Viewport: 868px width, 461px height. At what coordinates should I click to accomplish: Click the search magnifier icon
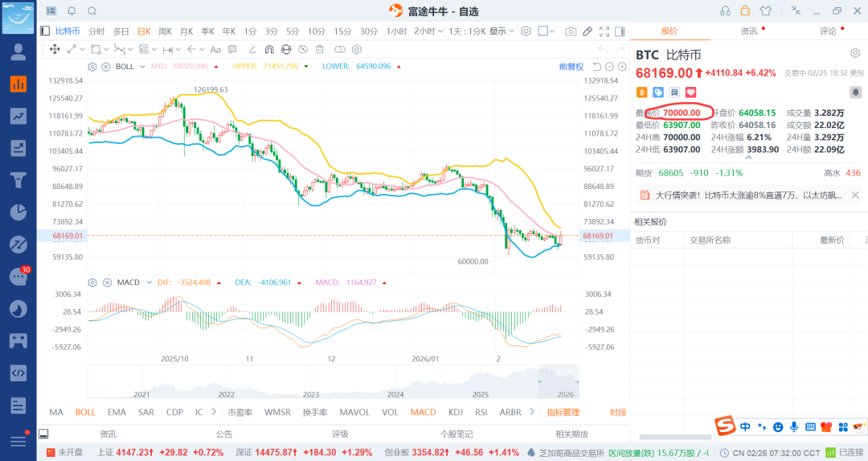92,11
